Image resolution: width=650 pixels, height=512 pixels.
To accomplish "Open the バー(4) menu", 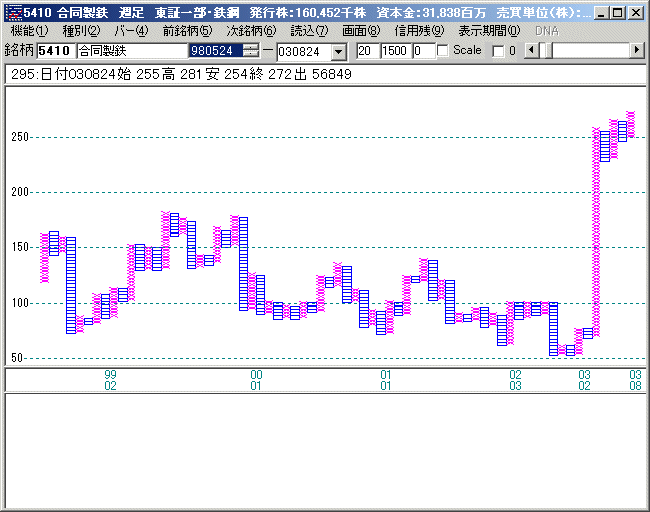I will tap(131, 31).
